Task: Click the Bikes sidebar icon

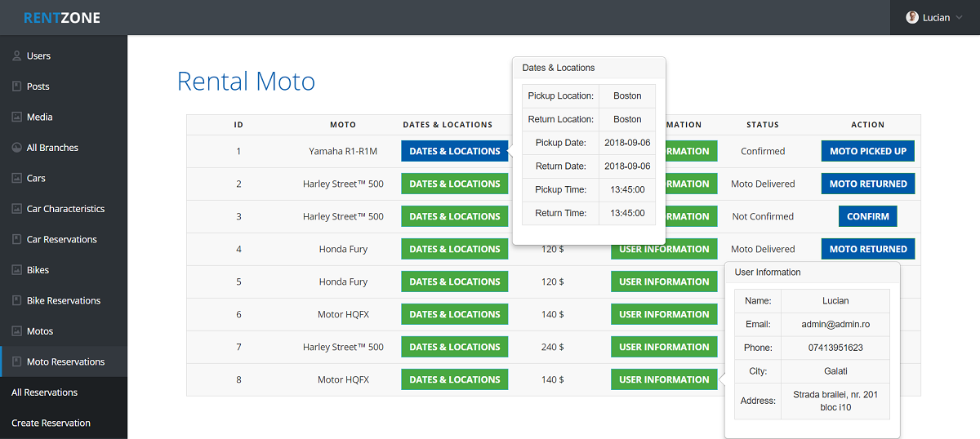Action: tap(16, 270)
